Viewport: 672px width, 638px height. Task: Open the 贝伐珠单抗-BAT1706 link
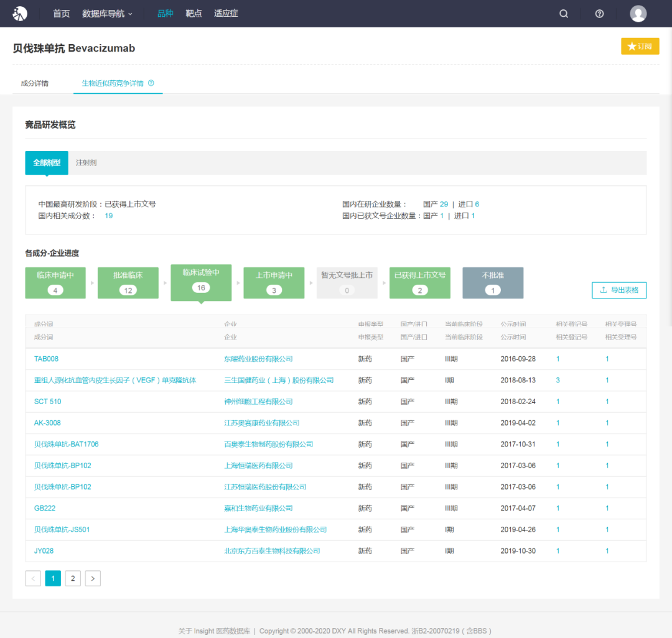coord(67,445)
